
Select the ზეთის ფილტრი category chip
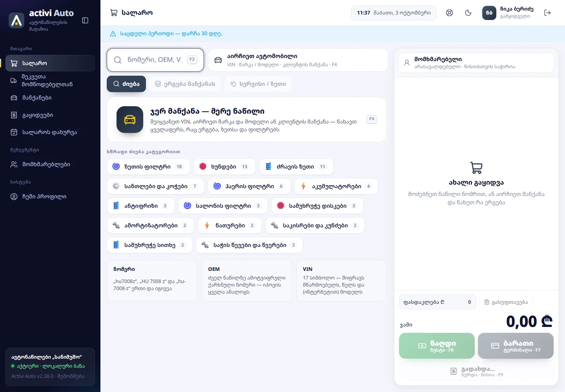click(x=148, y=167)
